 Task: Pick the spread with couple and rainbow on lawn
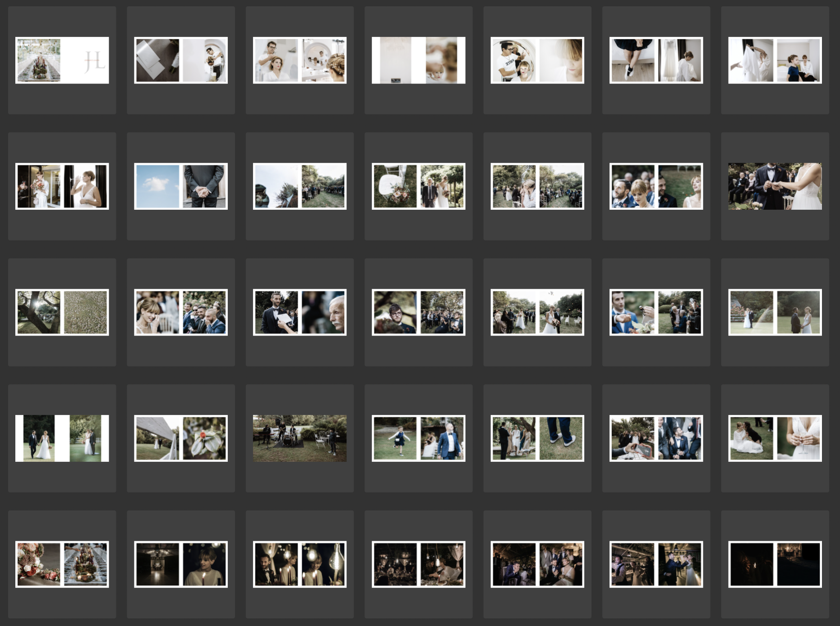click(x=775, y=312)
